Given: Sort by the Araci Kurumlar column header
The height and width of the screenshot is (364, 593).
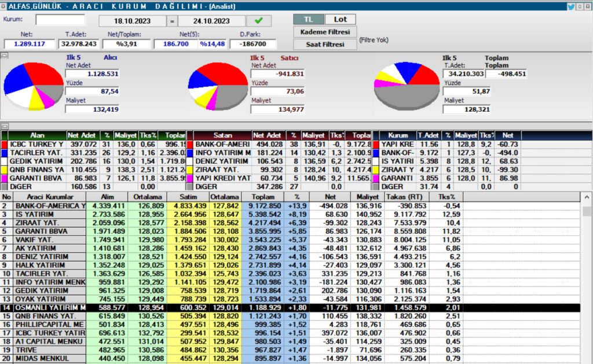Looking at the screenshot, I should coord(49,197).
